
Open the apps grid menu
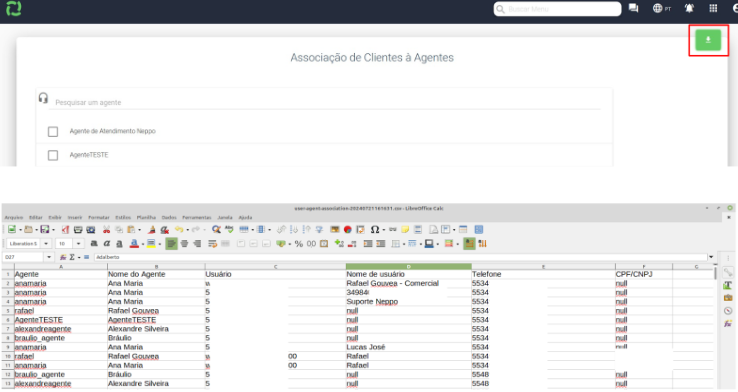pos(714,8)
